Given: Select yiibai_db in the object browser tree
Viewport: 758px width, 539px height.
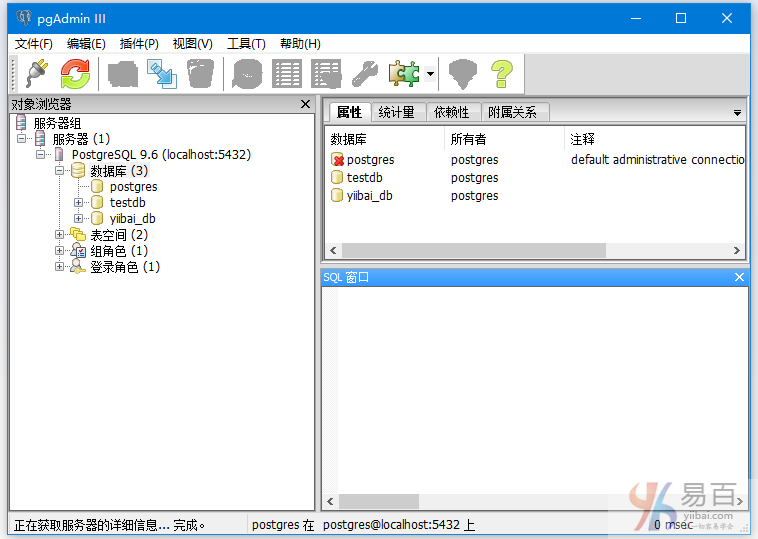Looking at the screenshot, I should pos(132,219).
